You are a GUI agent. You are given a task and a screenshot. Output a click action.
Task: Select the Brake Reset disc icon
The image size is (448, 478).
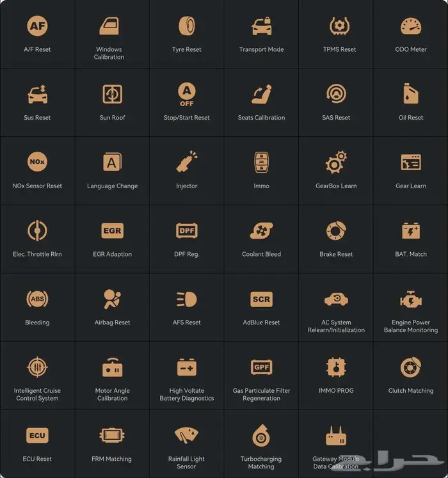point(336,230)
